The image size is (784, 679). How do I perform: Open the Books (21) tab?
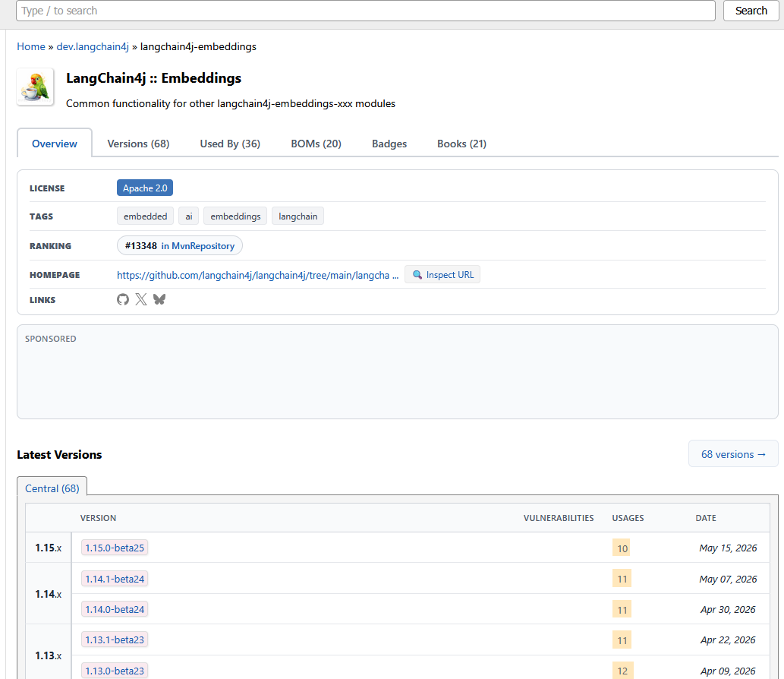point(462,144)
